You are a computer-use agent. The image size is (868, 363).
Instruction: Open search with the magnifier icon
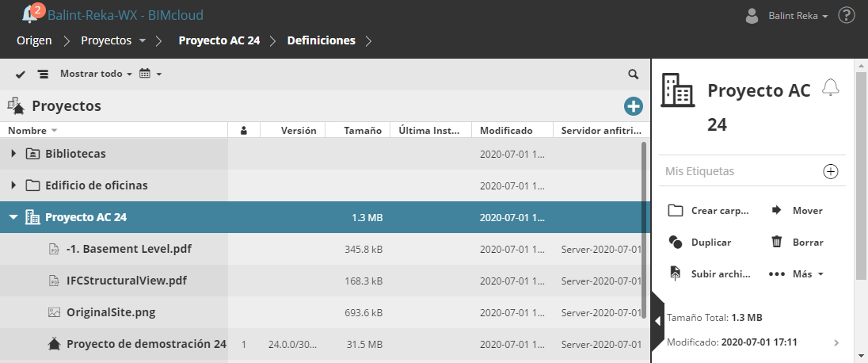tap(633, 74)
